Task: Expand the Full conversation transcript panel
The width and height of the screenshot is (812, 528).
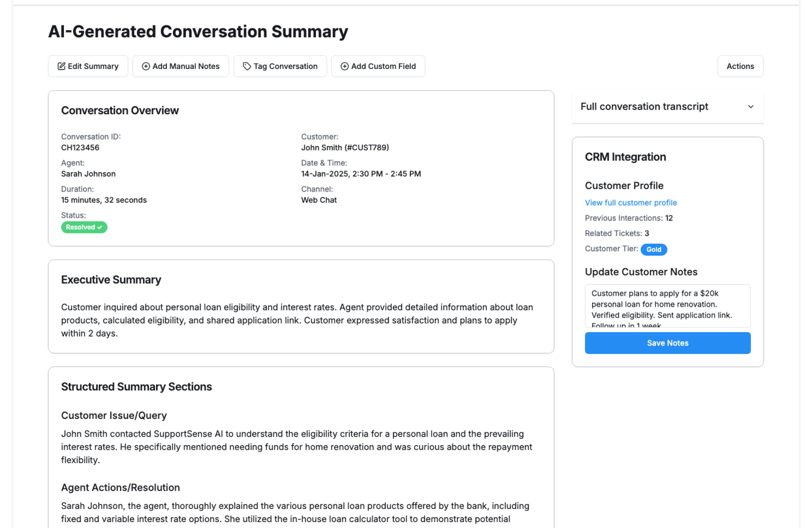Action: pyautogui.click(x=644, y=107)
